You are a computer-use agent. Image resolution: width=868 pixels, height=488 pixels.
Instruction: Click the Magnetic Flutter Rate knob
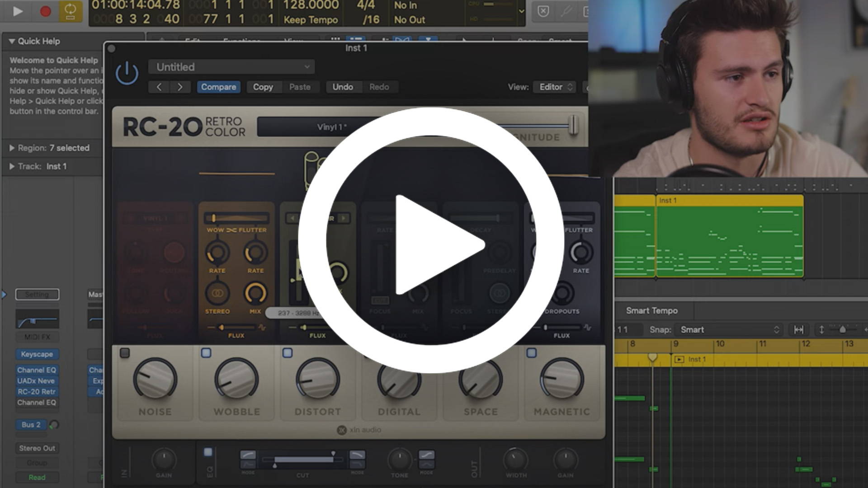[x=581, y=253]
